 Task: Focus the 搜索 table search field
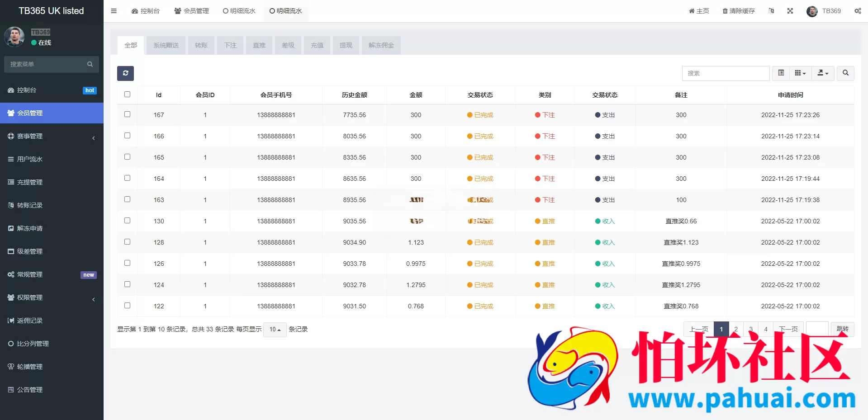click(x=726, y=73)
